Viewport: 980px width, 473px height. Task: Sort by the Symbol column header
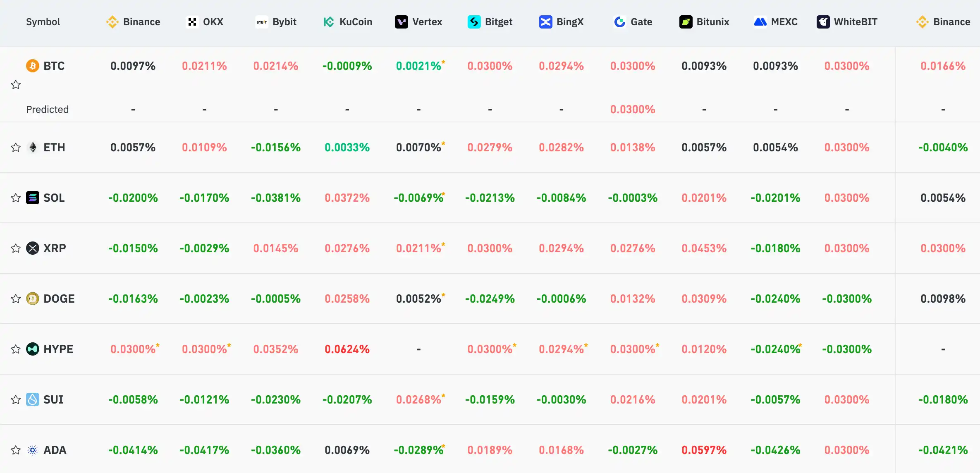tap(43, 22)
